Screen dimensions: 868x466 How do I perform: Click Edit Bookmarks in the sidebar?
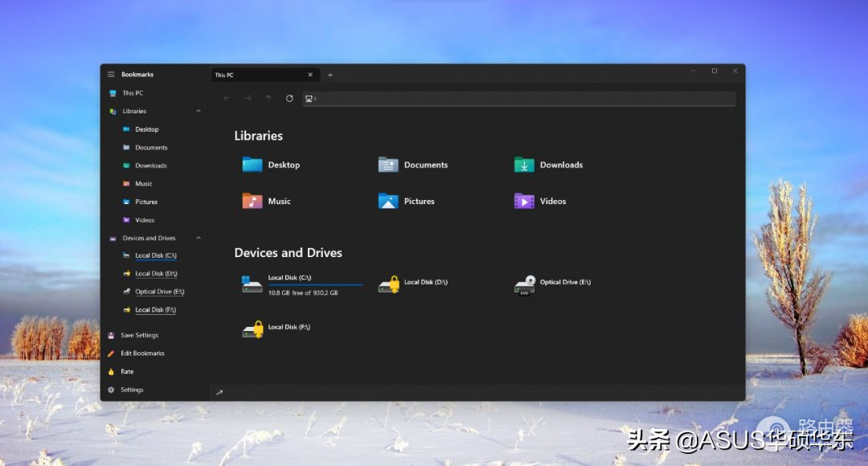(142, 353)
